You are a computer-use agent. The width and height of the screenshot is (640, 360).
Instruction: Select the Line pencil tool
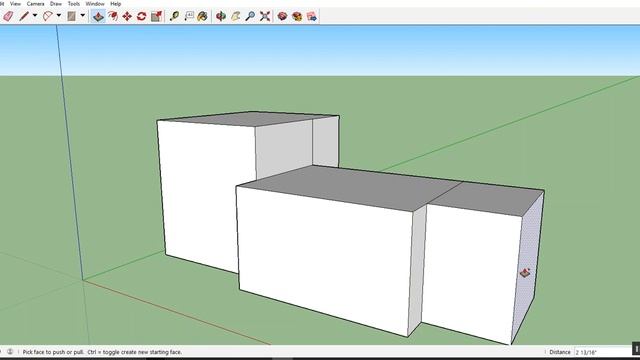pos(24,16)
